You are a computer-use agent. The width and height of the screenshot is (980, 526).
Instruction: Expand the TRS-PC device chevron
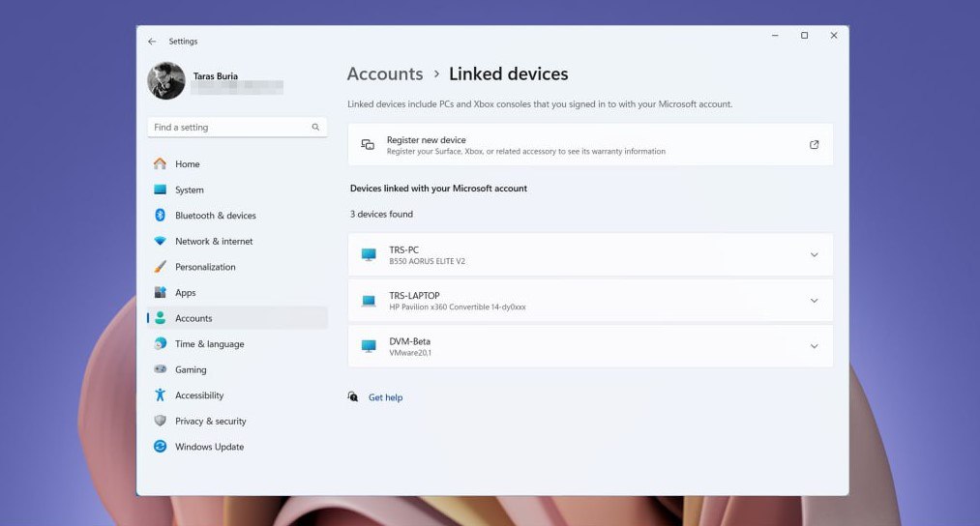point(814,255)
